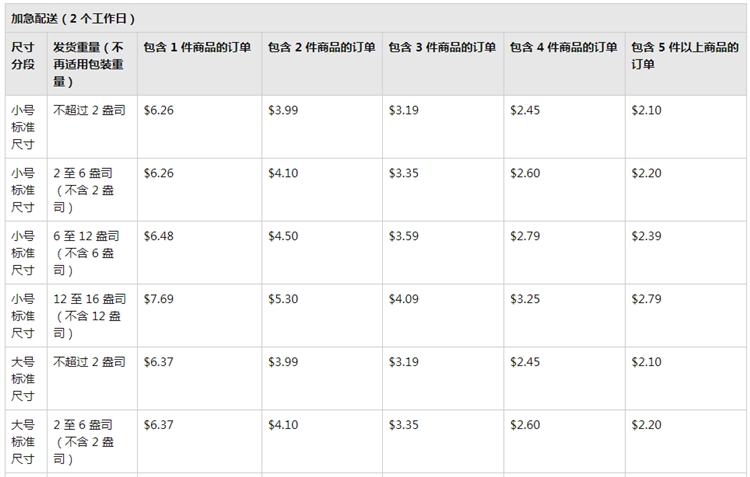Click the $4.50 price cell
Screen dimensions: 750x477
pyautogui.click(x=283, y=236)
